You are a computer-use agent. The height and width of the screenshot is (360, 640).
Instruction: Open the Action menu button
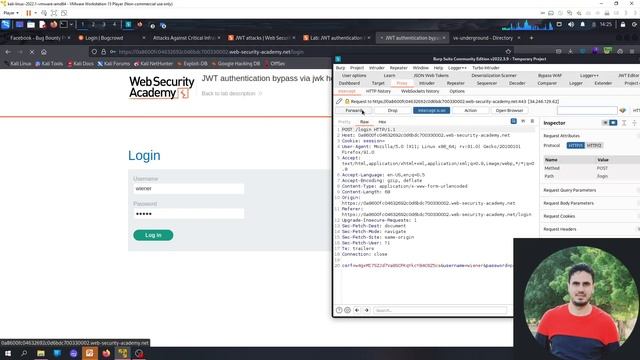pyautogui.click(x=470, y=111)
